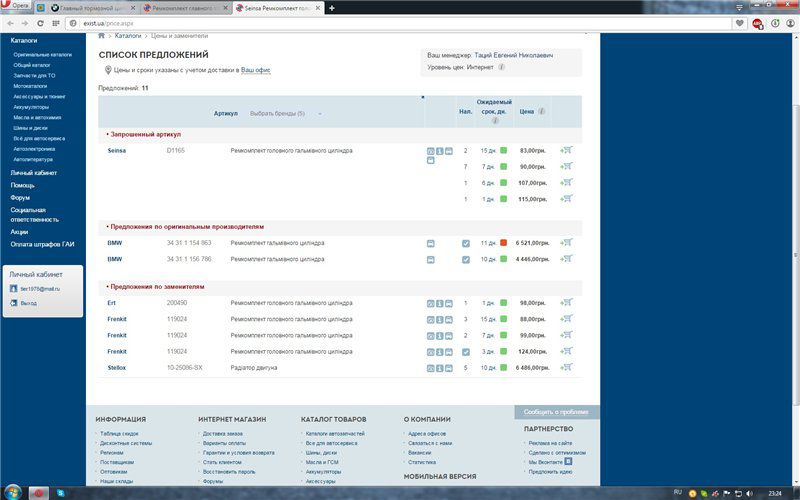
Task: Open the adblock extension icon
Action: (x=757, y=23)
